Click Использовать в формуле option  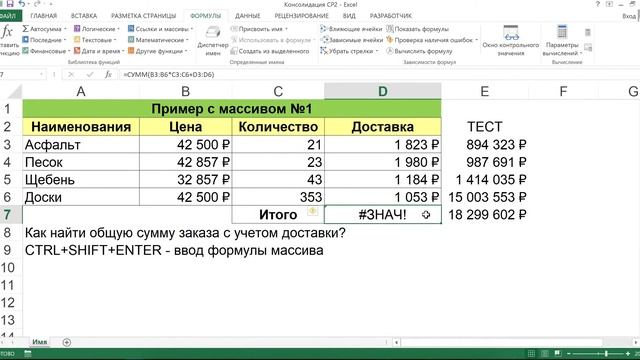coord(273,40)
